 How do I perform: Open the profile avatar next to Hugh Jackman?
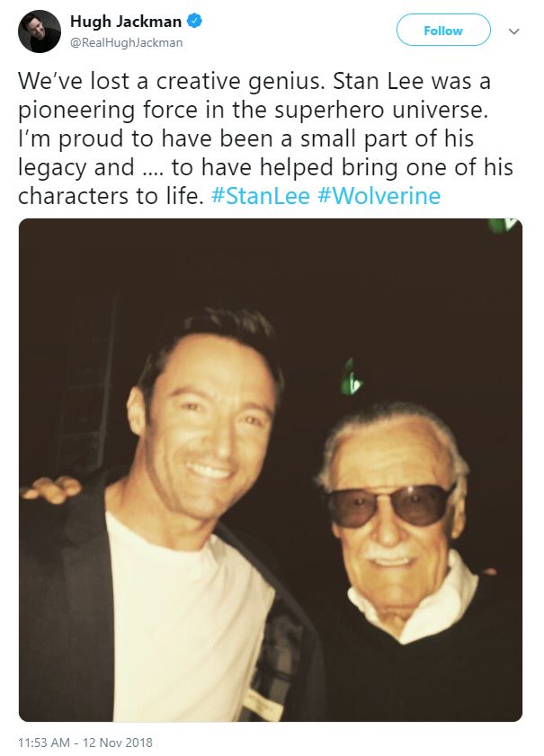pyautogui.click(x=40, y=31)
